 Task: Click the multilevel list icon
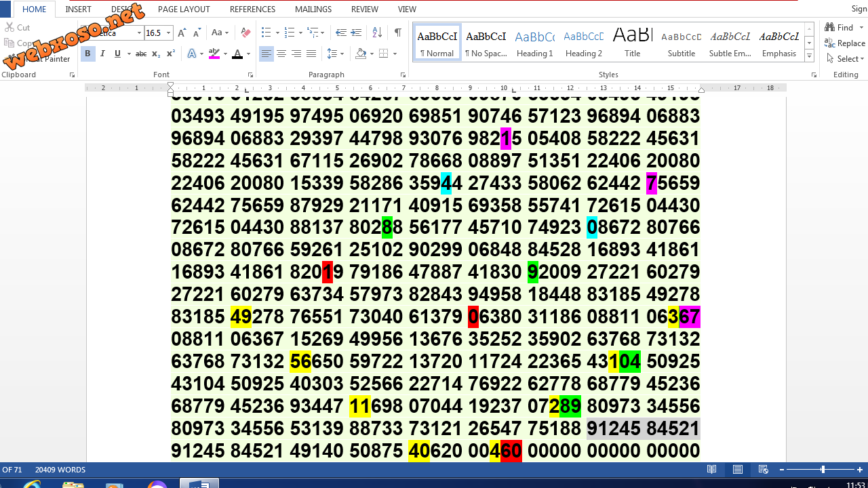[x=312, y=33]
